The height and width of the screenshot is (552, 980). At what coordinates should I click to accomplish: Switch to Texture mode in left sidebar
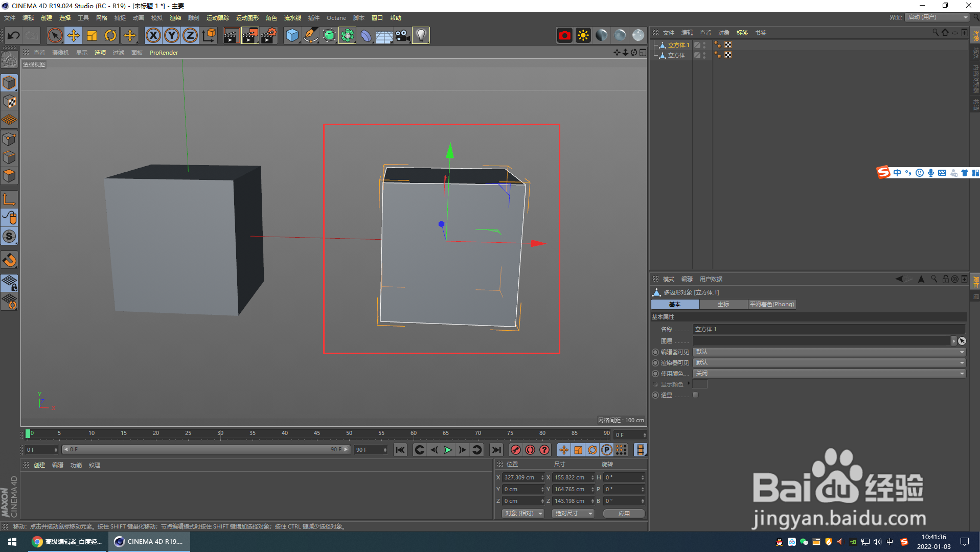click(9, 102)
